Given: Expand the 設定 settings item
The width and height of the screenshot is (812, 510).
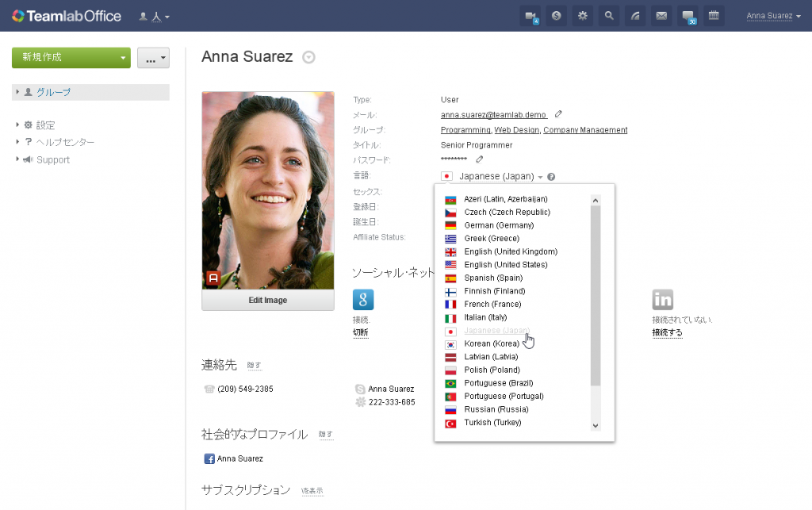Looking at the screenshot, I should tap(17, 125).
